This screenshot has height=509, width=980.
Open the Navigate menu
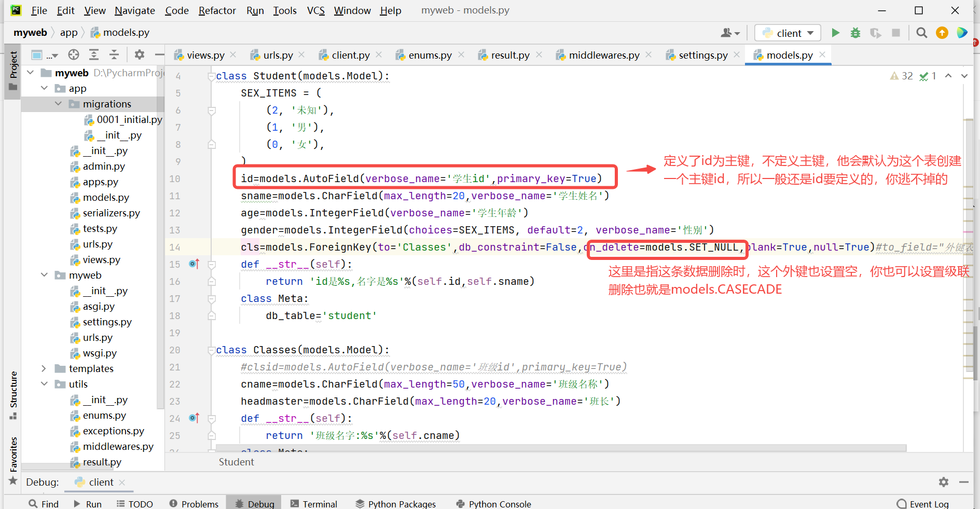click(x=135, y=10)
